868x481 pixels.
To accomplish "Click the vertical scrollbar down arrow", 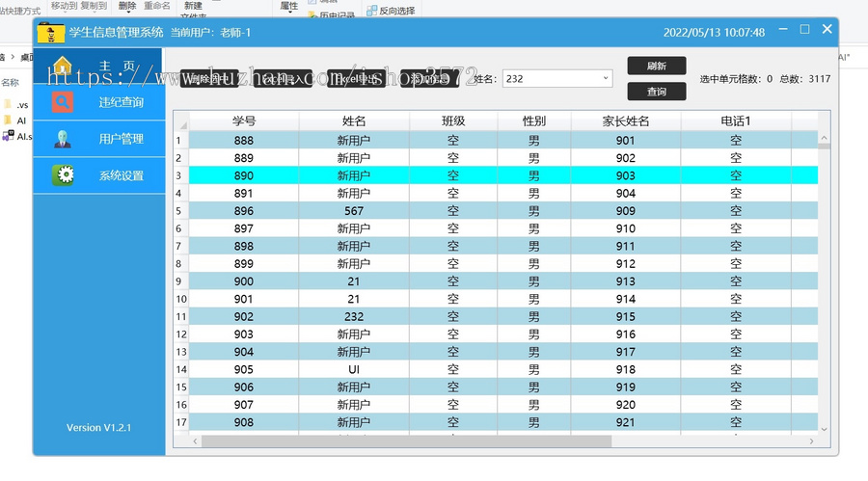I will pyautogui.click(x=824, y=429).
